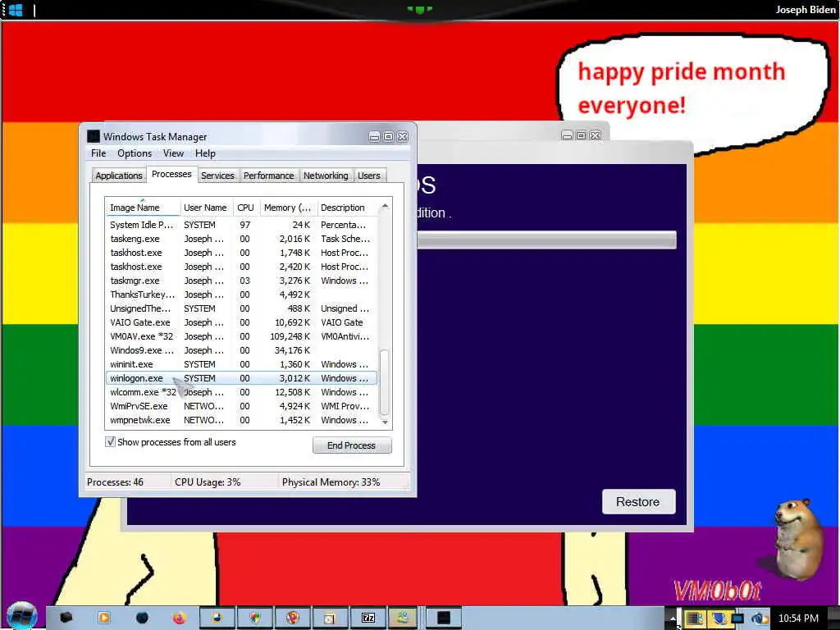This screenshot has width=840, height=630.
Task: Click the dark round taskbar icon
Action: (x=142, y=618)
